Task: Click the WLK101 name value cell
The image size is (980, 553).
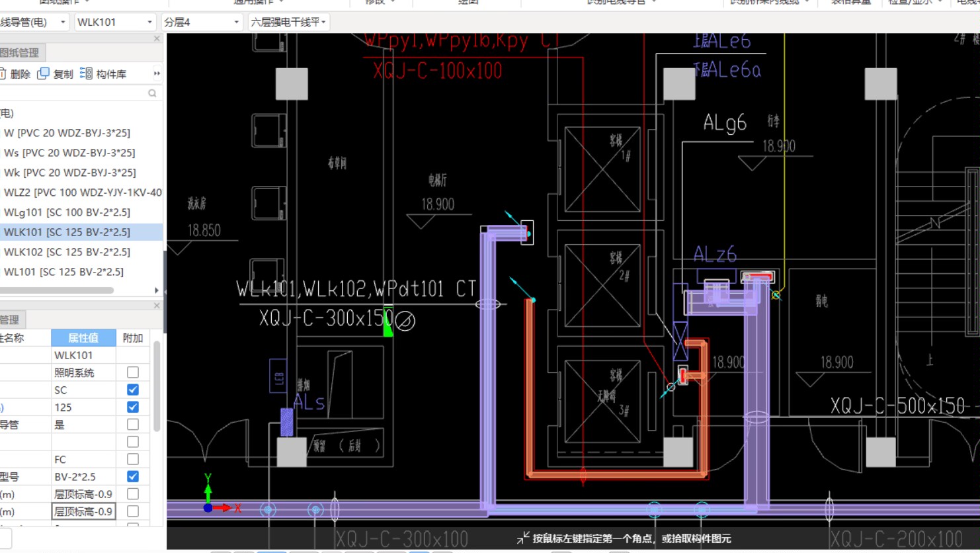Action: [x=83, y=355]
